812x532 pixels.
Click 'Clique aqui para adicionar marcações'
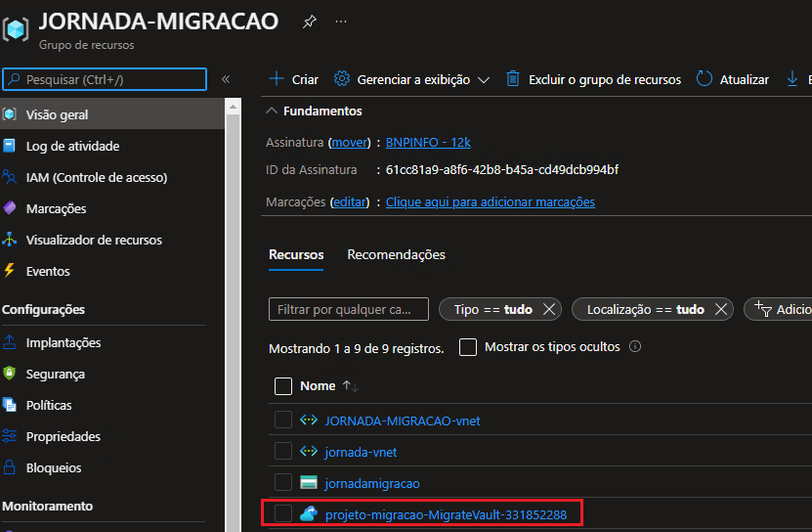pos(491,201)
